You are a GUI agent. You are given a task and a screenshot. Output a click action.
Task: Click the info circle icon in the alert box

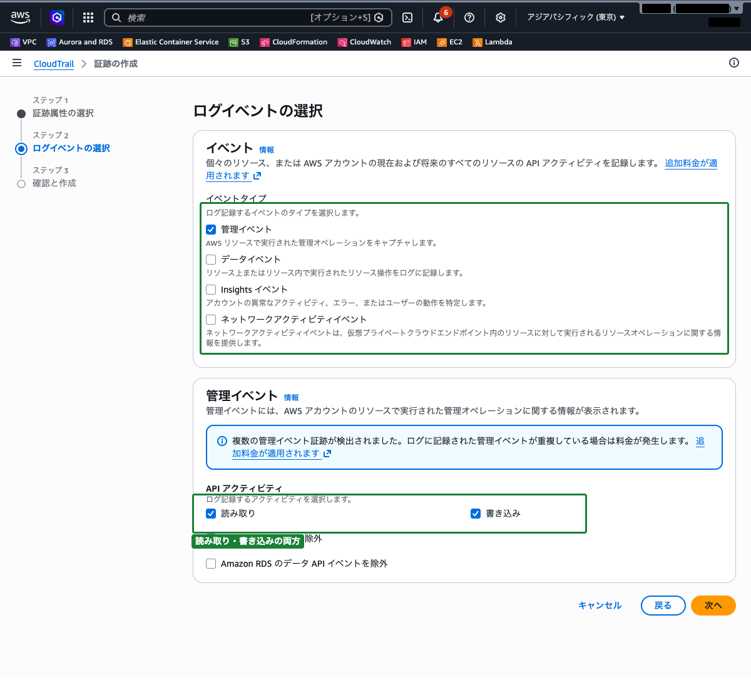[222, 441]
